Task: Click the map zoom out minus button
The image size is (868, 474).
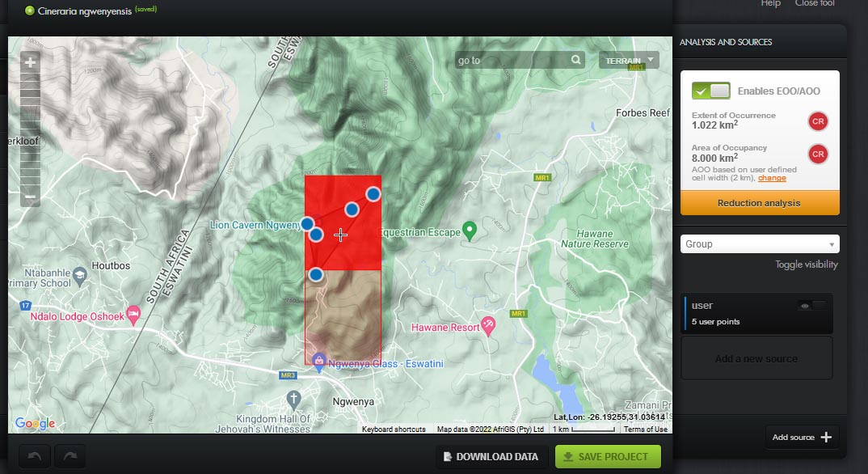Action: coord(30,197)
